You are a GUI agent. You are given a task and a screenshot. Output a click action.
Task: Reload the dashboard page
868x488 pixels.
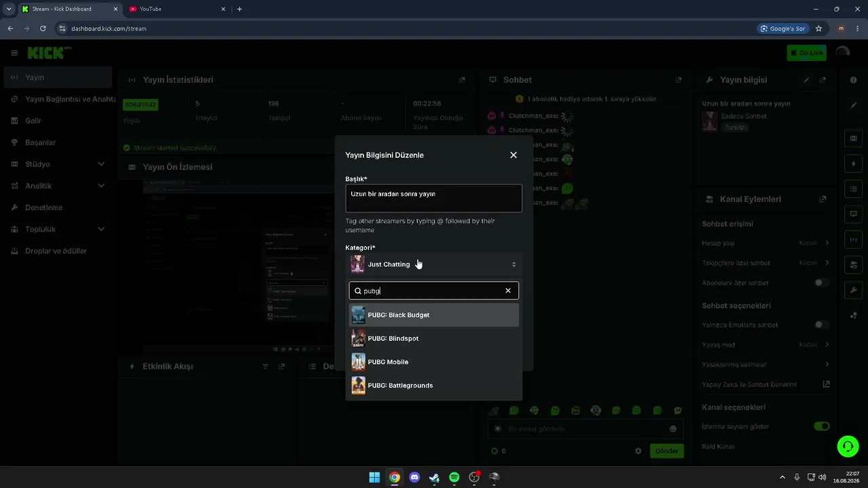[x=43, y=28]
